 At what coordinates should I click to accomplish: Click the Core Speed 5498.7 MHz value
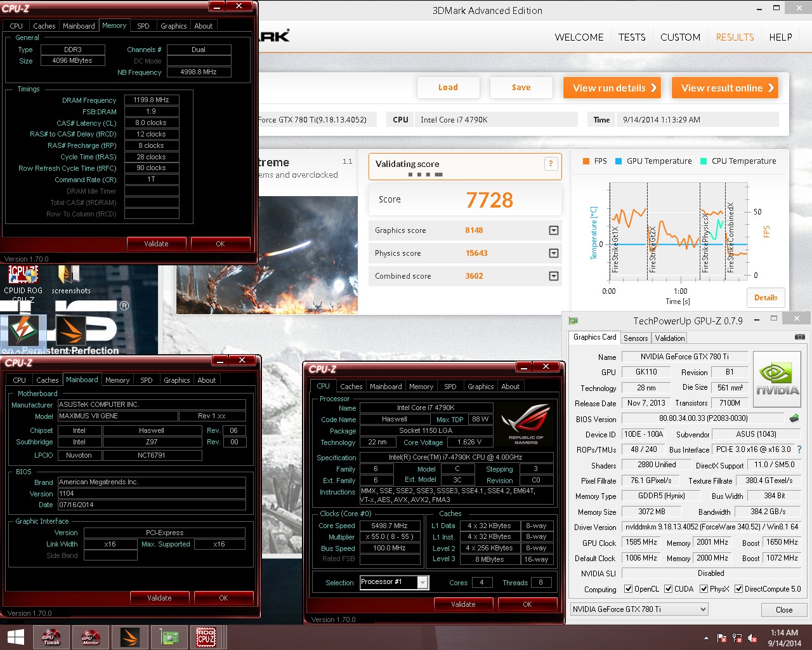[x=390, y=526]
